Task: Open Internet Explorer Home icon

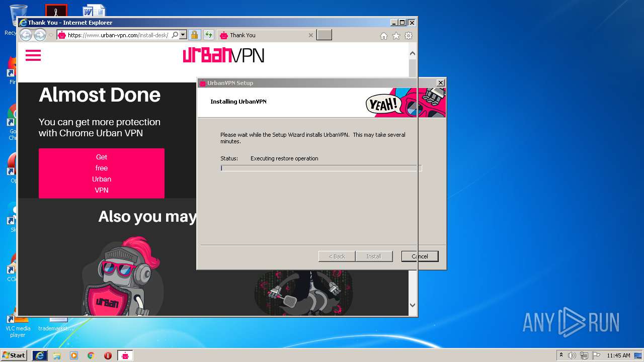Action: point(384,36)
